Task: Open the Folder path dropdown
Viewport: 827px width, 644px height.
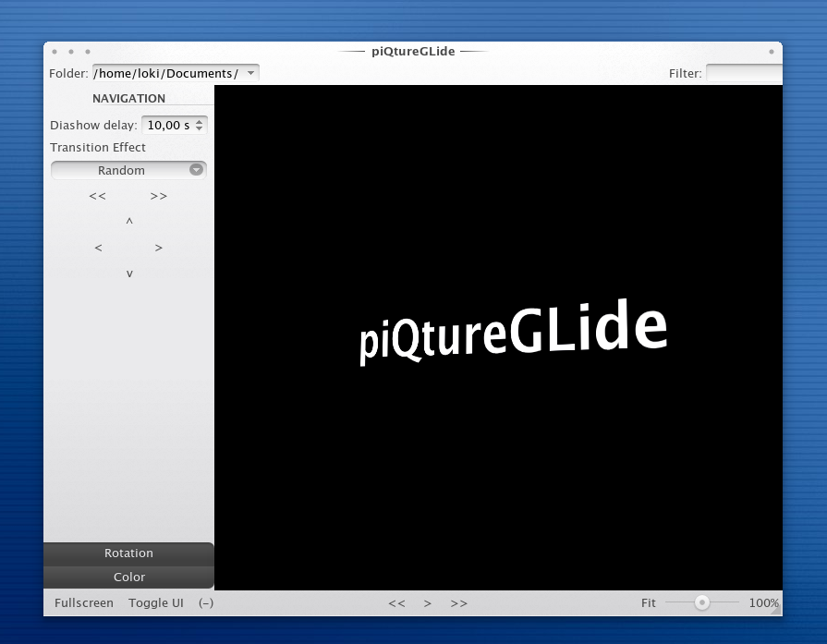Action: (x=251, y=73)
